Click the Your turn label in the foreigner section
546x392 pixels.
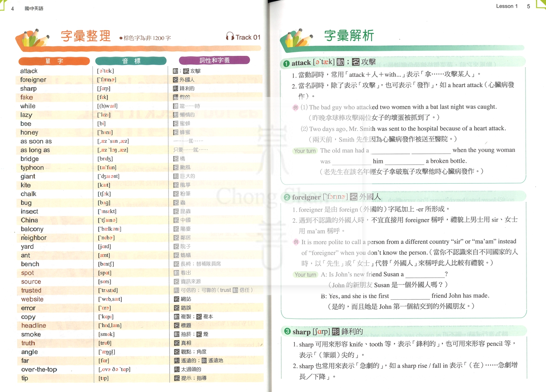click(x=306, y=274)
